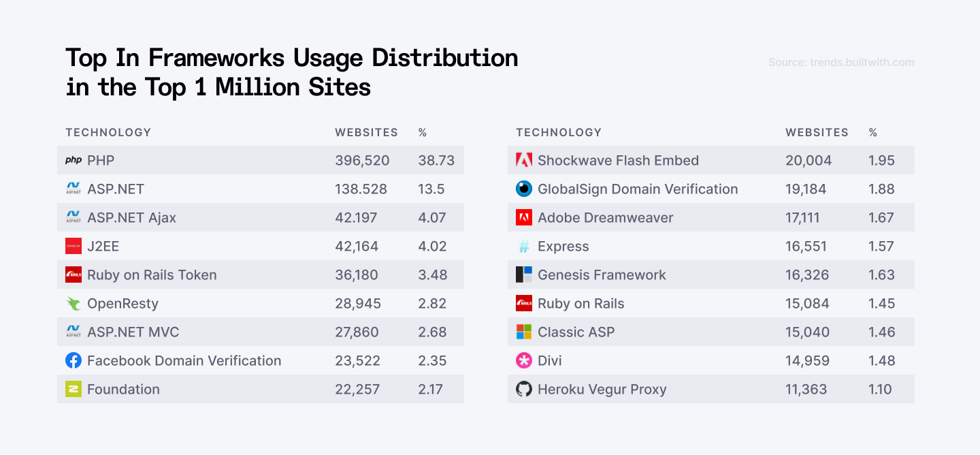Click the Shockwave Flash Embed icon

point(524,161)
